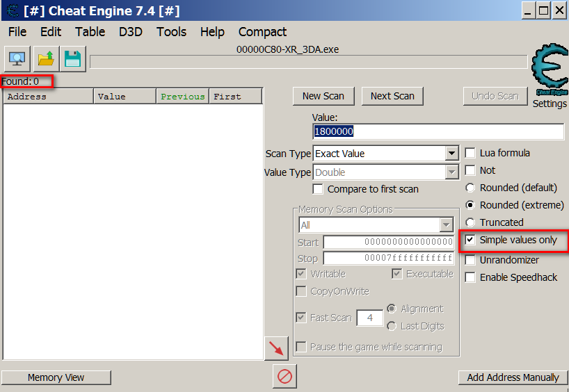
Task: Toggle Pause the game while scanning
Action: tap(301, 347)
